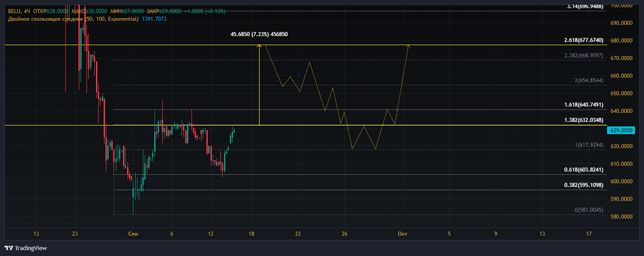Click the Fibonacci label 1.618(640.7491)
The height and width of the screenshot is (256, 644).
pyautogui.click(x=583, y=105)
